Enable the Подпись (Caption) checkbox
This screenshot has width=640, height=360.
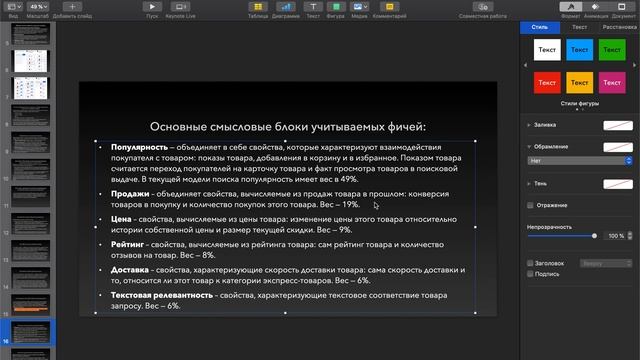pyautogui.click(x=530, y=274)
